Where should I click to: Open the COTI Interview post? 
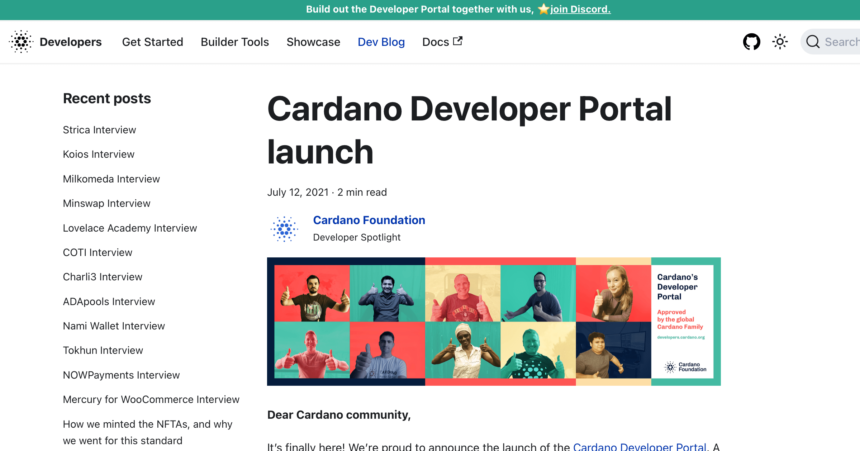98,252
